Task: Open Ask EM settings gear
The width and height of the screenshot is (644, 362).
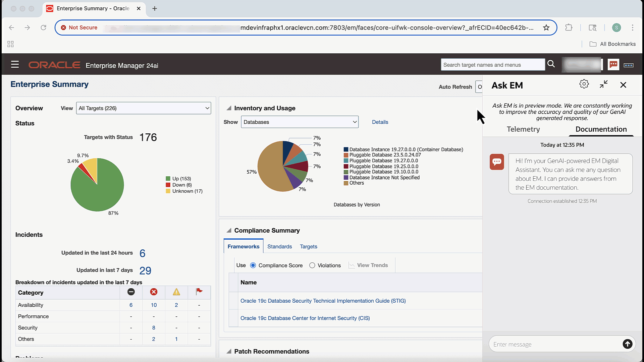Action: click(x=584, y=84)
